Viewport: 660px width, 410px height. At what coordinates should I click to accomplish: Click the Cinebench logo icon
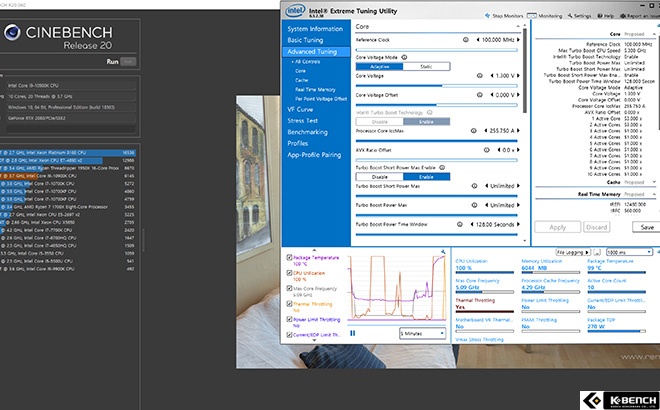(x=12, y=32)
